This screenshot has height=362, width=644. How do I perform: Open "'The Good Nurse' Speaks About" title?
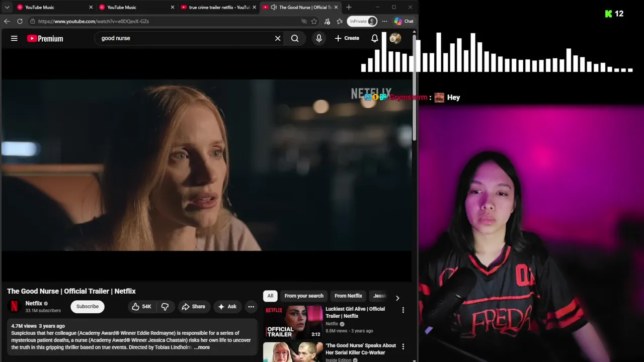pos(361,349)
